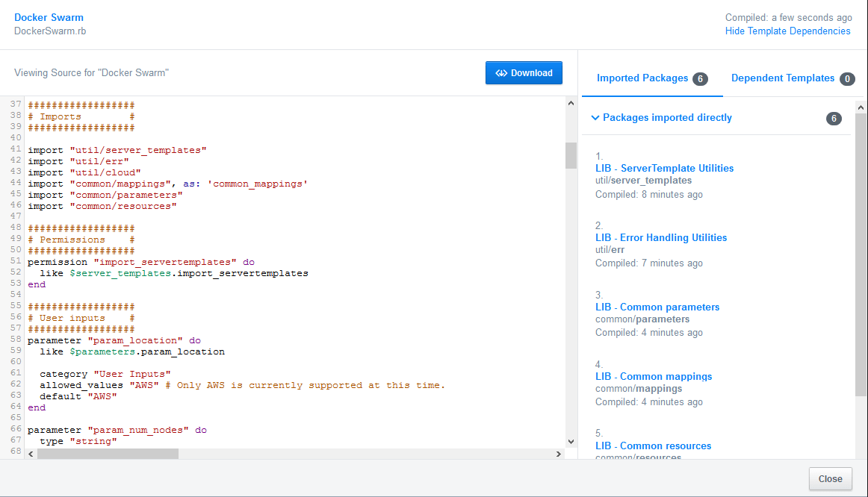Open LIB - Common mappings package
Image resolution: width=868 pixels, height=497 pixels.
(x=654, y=377)
